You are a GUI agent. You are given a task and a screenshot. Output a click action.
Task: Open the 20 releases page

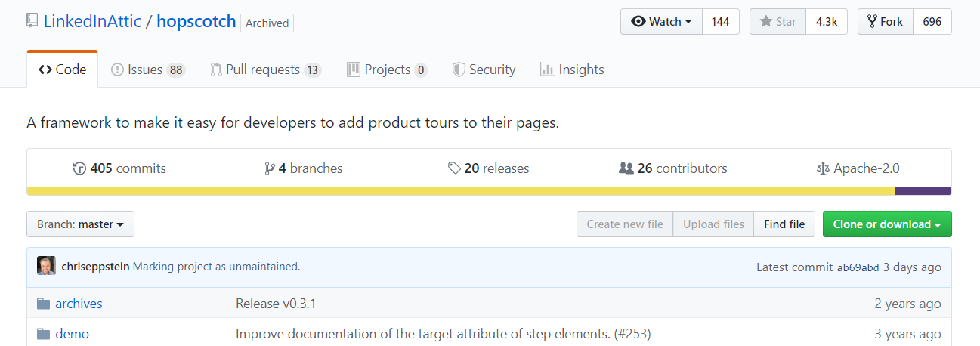[488, 168]
